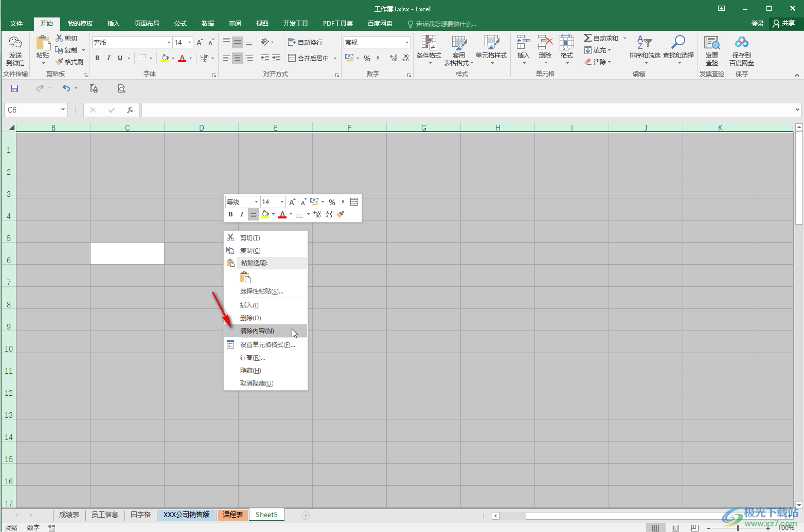Screen dimensions: 804x532
Task: Open Cell Styles (单元格样式)
Action: (491, 50)
